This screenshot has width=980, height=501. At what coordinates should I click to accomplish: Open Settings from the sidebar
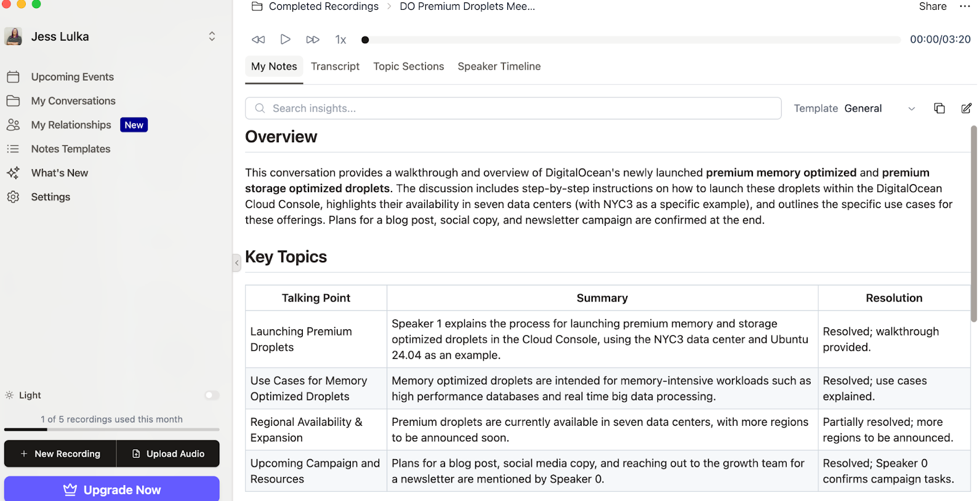click(50, 197)
